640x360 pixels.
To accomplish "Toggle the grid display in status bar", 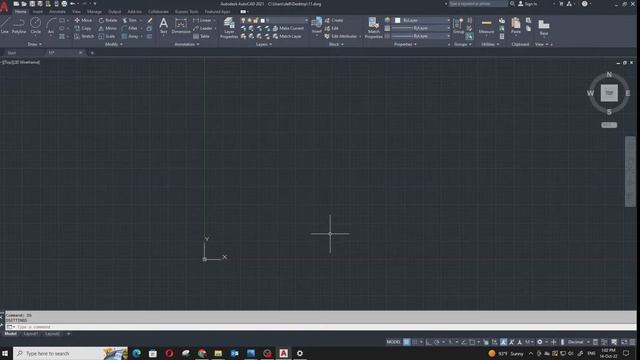I will coord(407,342).
